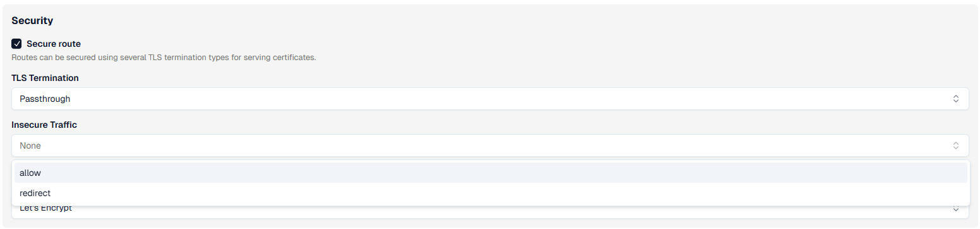Image resolution: width=980 pixels, height=229 pixels.
Task: Click the up-down chevron on Insecure Traffic field
Action: pyautogui.click(x=956, y=145)
